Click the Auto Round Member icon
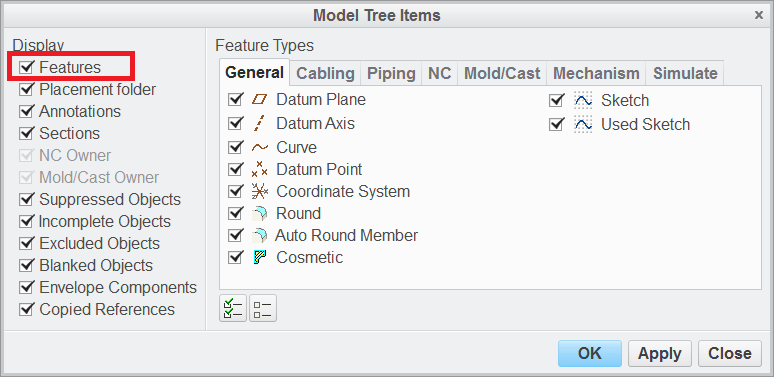Image resolution: width=774 pixels, height=377 pixels. (x=259, y=235)
